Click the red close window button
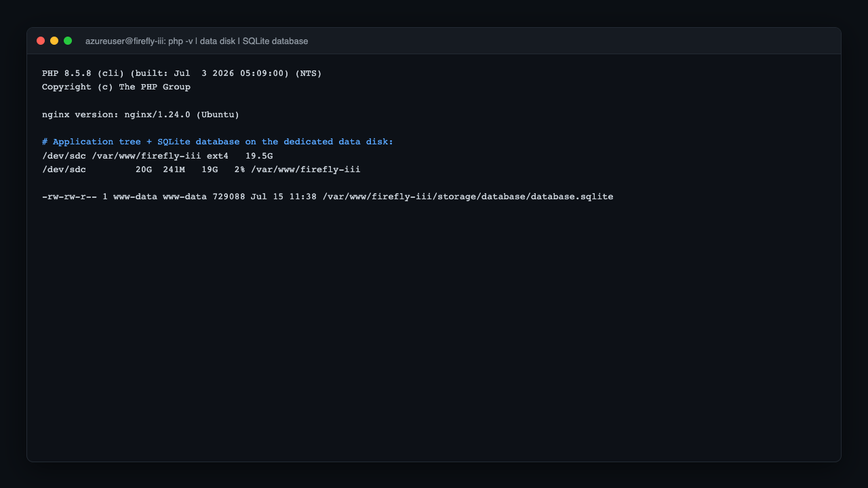The width and height of the screenshot is (868, 488). pos(41,41)
